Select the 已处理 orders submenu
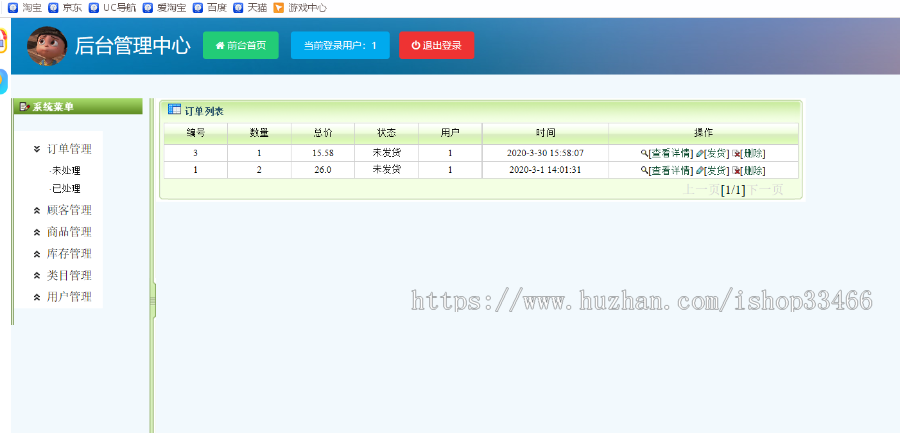The height and width of the screenshot is (433, 900). (x=65, y=188)
